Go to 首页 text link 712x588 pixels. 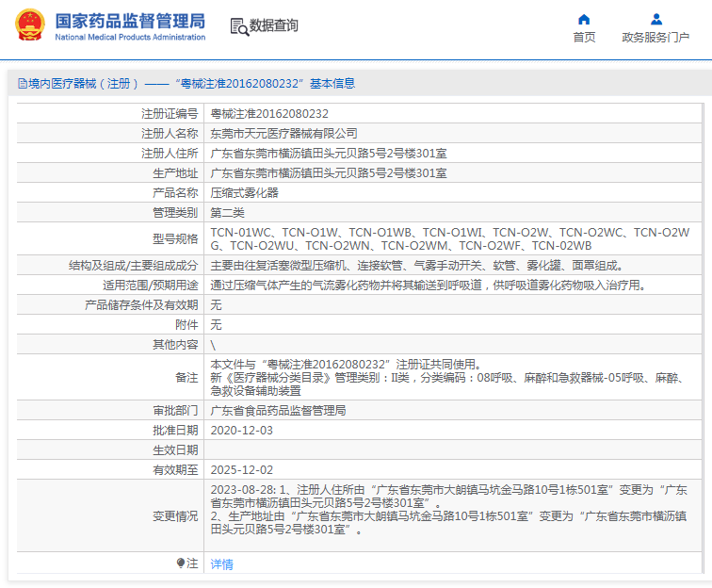(x=584, y=38)
